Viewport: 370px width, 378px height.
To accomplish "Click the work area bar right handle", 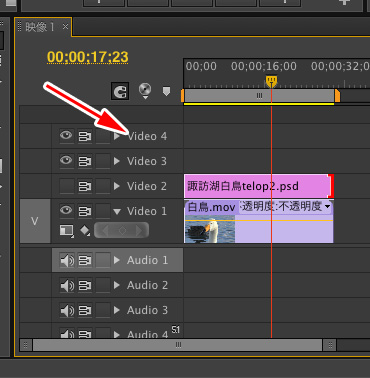I will pyautogui.click(x=337, y=96).
